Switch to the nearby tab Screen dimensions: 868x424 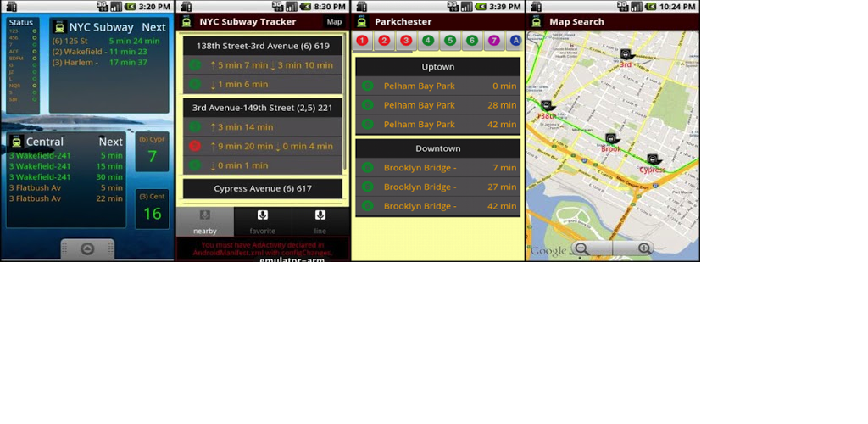click(205, 222)
